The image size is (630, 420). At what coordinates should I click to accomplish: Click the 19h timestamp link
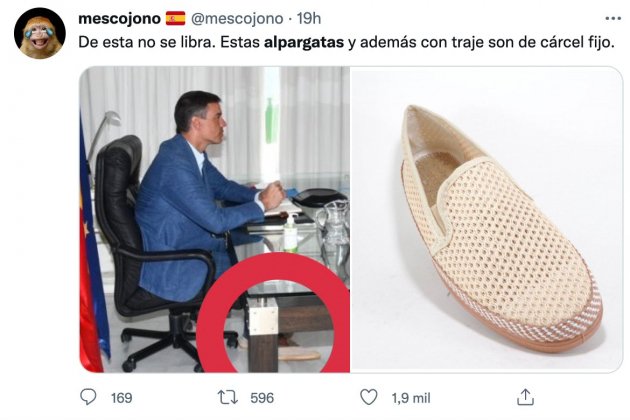(x=309, y=18)
